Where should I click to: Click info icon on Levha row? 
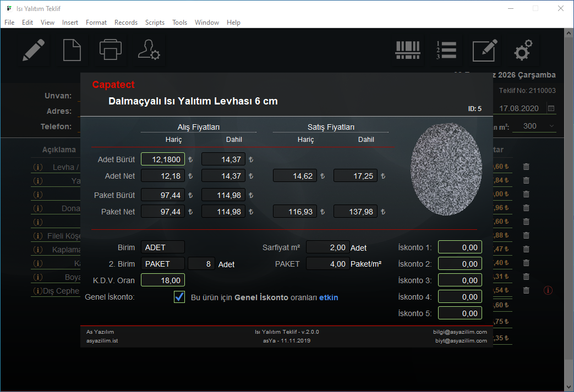[x=38, y=167]
